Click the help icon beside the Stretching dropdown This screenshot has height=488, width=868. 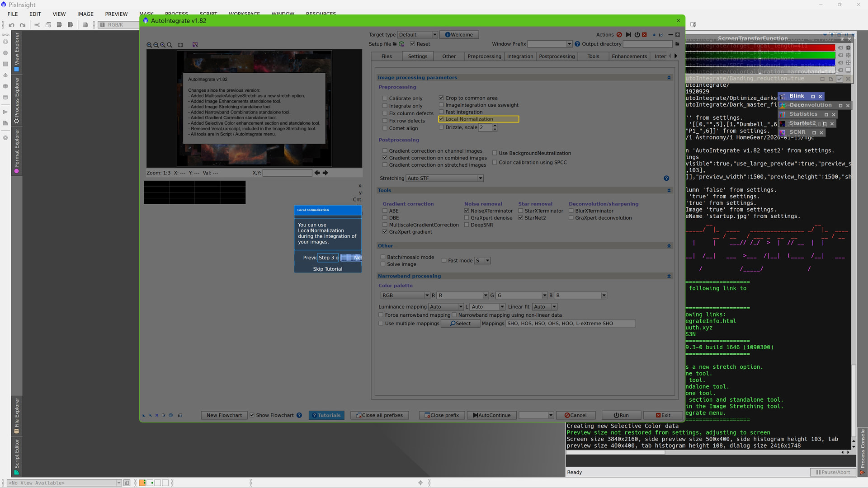pyautogui.click(x=666, y=178)
